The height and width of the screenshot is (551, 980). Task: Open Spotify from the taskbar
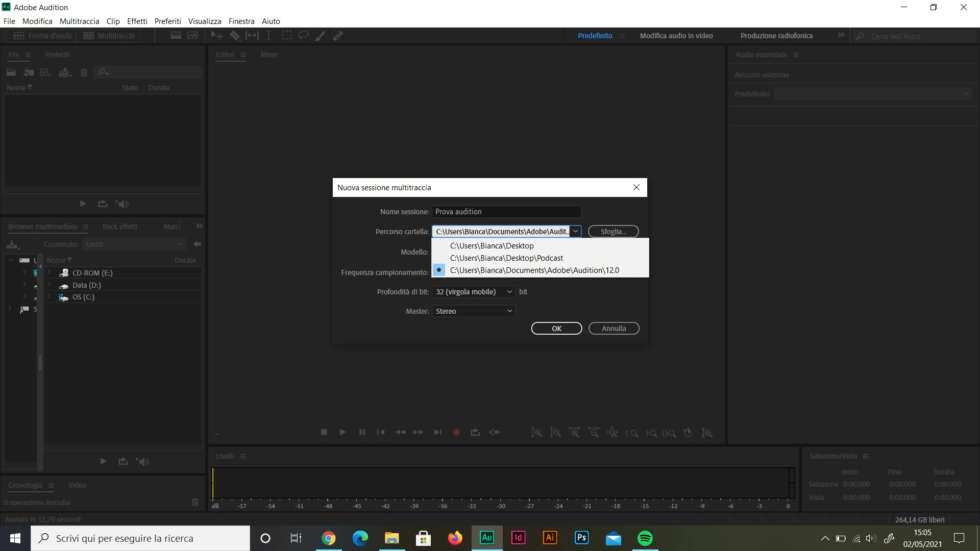[x=645, y=538]
